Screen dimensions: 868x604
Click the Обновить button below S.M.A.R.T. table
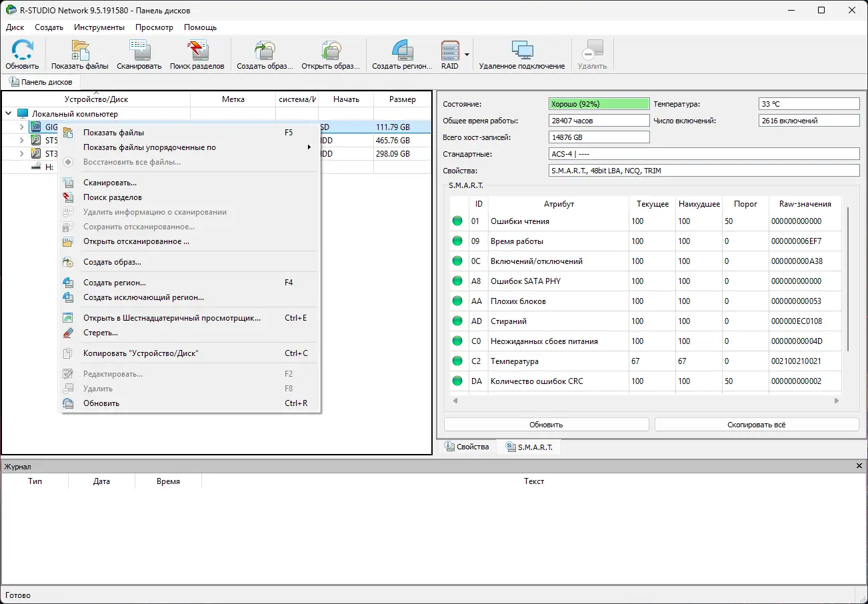tap(547, 425)
